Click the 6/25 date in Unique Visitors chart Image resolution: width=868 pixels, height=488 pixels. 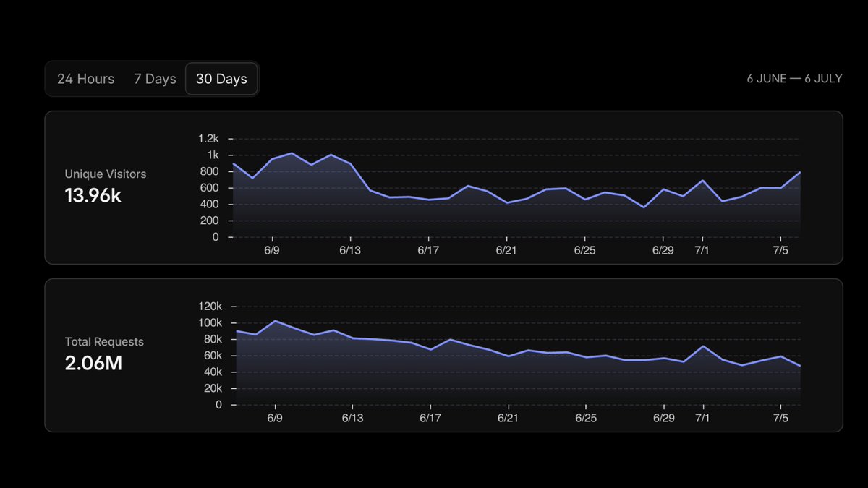[x=585, y=250]
